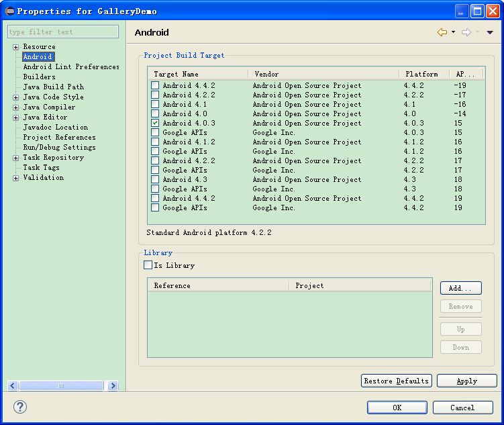This screenshot has width=504, height=425.
Task: Open Javadoc Location page
Action: click(55, 127)
